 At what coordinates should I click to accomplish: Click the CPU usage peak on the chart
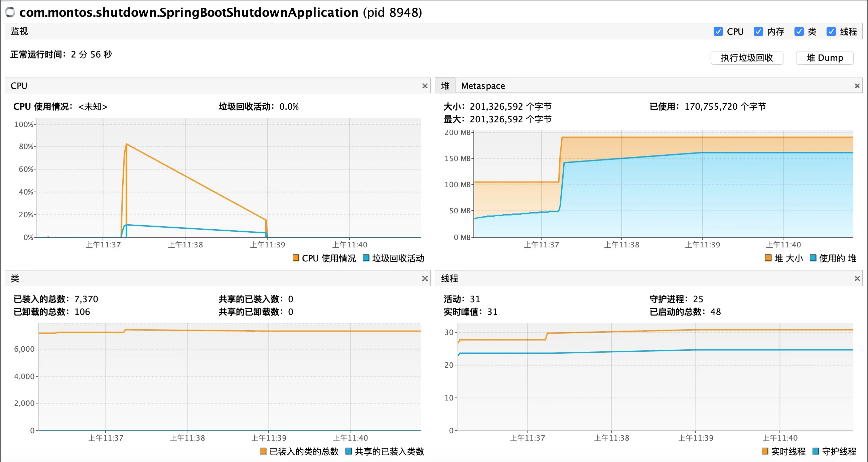(126, 144)
